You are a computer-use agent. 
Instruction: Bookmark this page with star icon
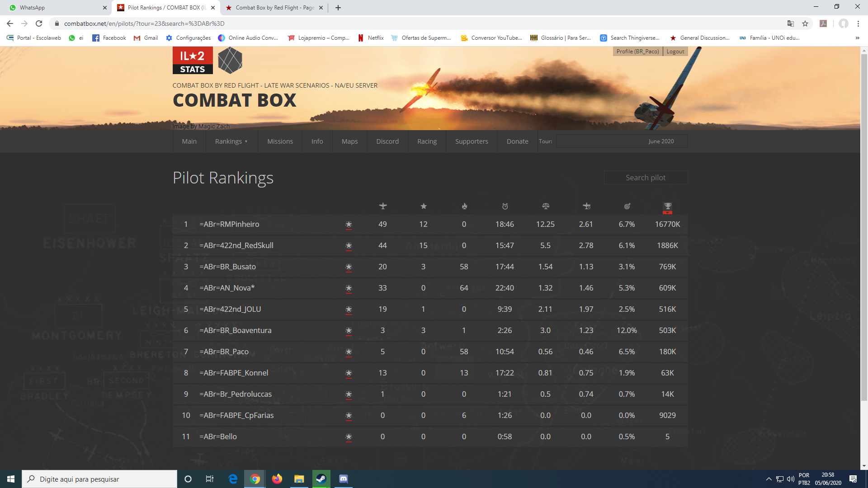(805, 23)
